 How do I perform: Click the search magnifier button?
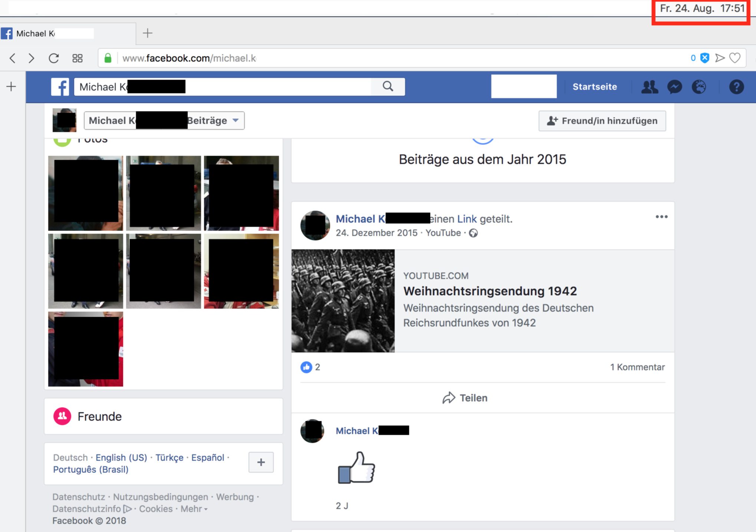[x=388, y=86]
